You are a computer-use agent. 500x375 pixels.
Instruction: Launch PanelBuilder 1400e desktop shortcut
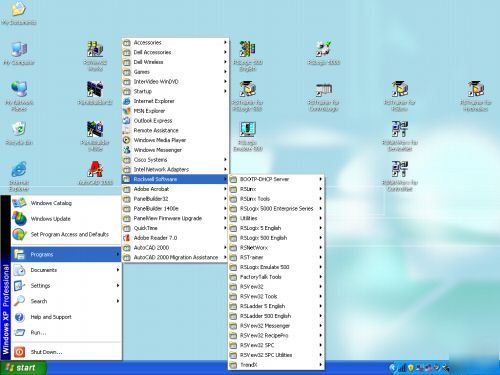[95, 136]
